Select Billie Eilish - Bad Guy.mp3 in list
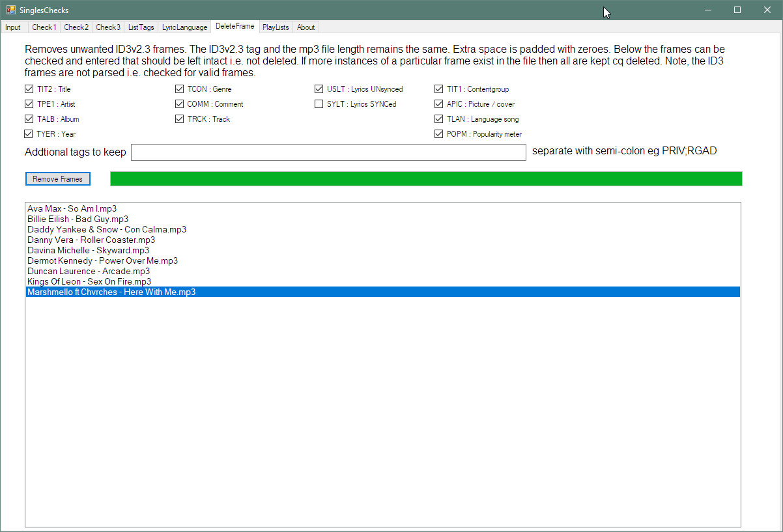 point(78,219)
